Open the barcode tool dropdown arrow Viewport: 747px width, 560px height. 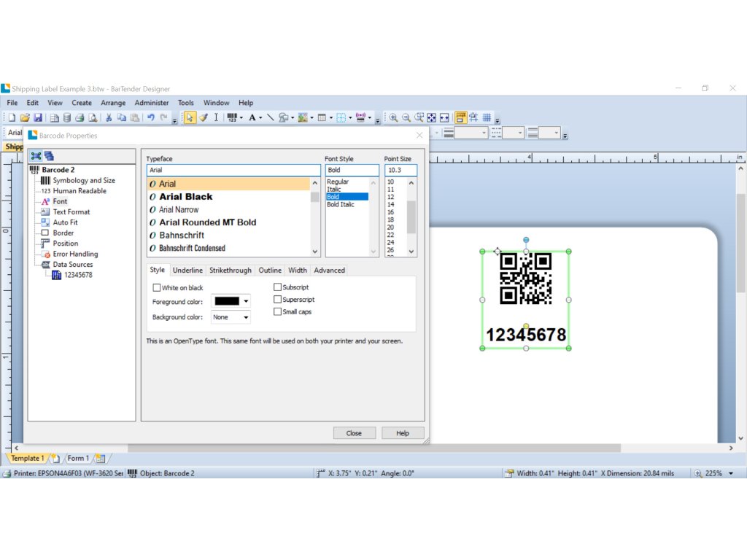click(x=241, y=117)
